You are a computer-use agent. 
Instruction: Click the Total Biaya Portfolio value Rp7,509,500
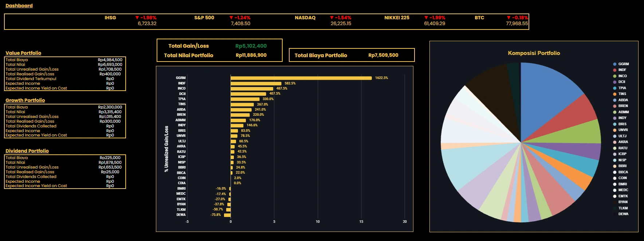pyautogui.click(x=383, y=55)
